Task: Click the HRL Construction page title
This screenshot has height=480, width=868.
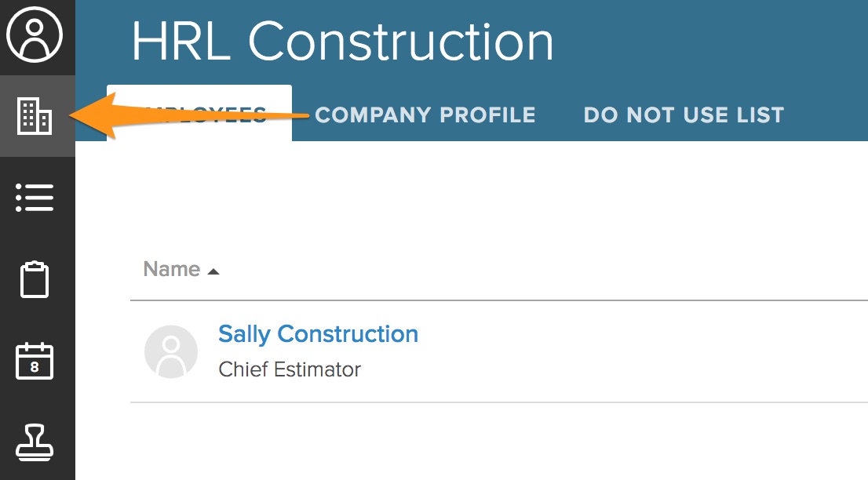Action: pos(342,42)
